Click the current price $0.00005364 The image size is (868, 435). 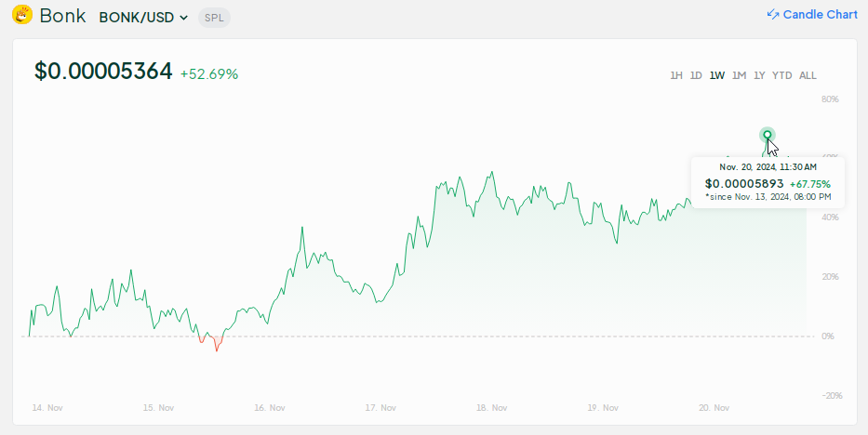tap(103, 72)
